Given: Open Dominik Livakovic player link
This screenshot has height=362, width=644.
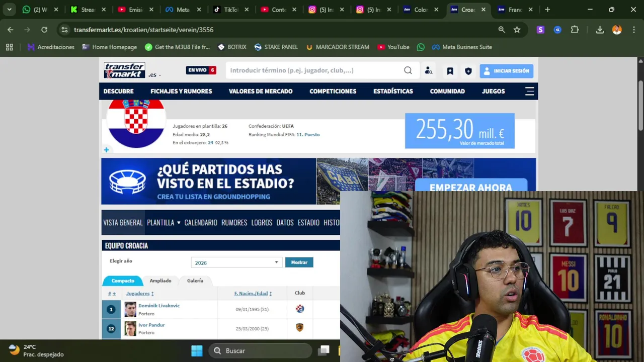Looking at the screenshot, I should [x=159, y=306].
